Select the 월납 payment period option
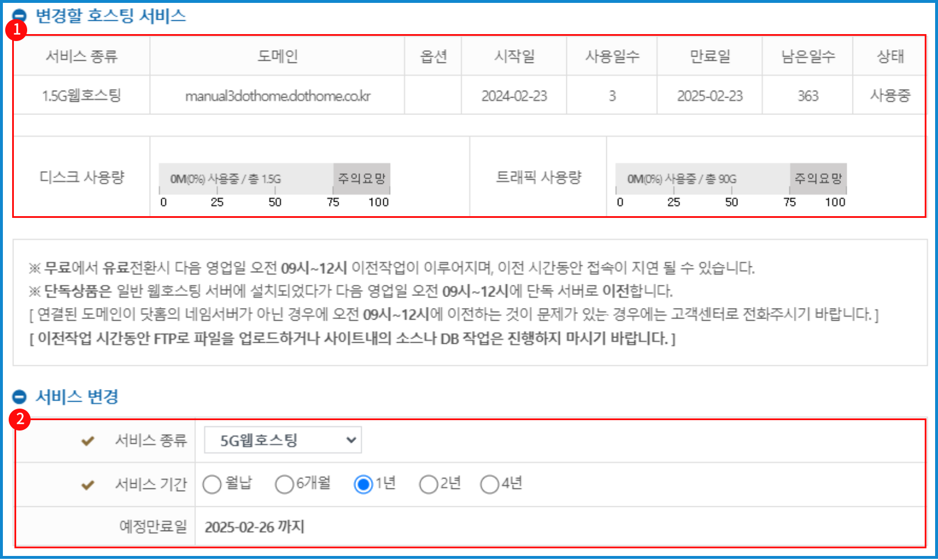938x560 pixels. tap(212, 484)
